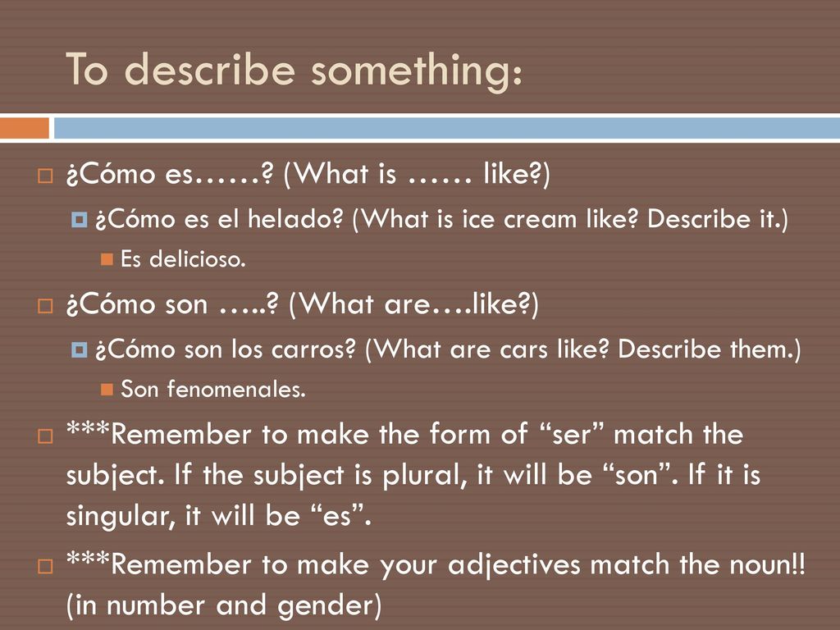Click the orange accent block under the title

(24, 128)
